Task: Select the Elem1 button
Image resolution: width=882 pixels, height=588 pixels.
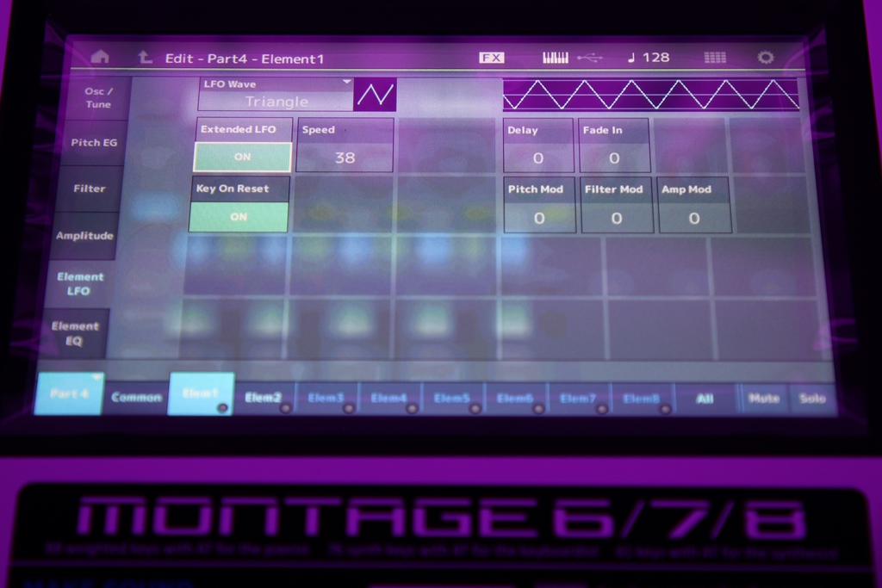Action: pyautogui.click(x=201, y=393)
